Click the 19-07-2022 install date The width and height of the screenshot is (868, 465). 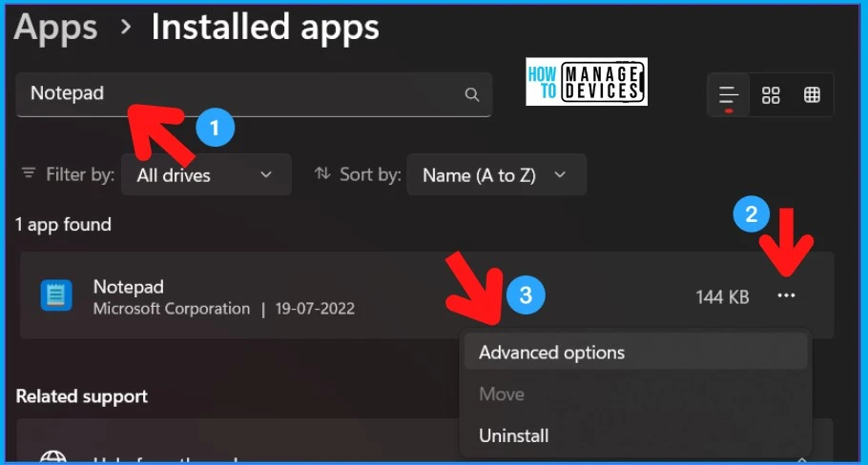(x=315, y=309)
